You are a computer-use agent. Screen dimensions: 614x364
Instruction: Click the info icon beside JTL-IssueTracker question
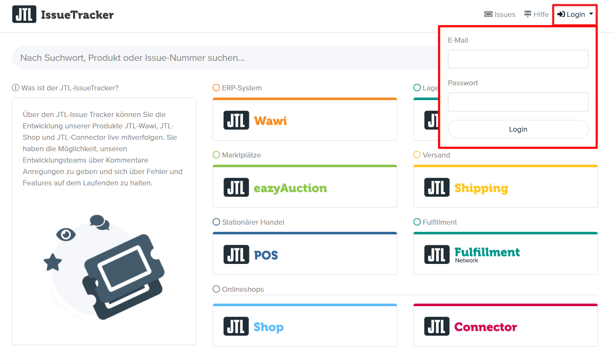[x=16, y=88]
